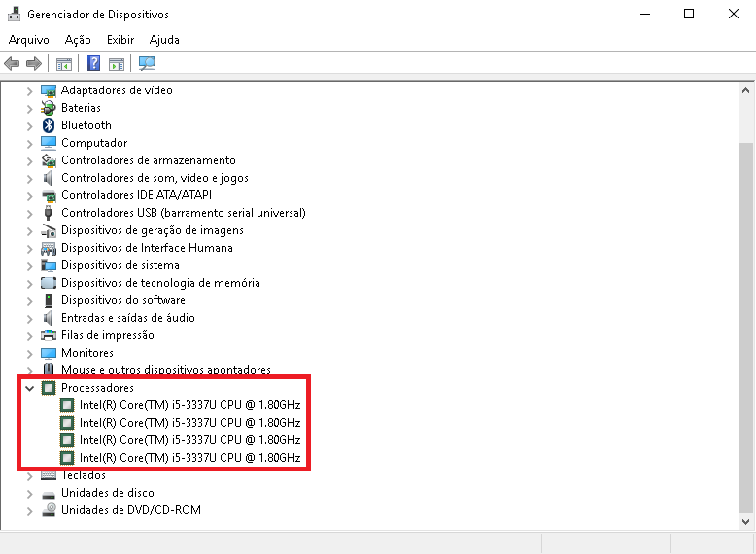Expand Filas de impressão node
The height and width of the screenshot is (554, 756).
click(x=29, y=336)
